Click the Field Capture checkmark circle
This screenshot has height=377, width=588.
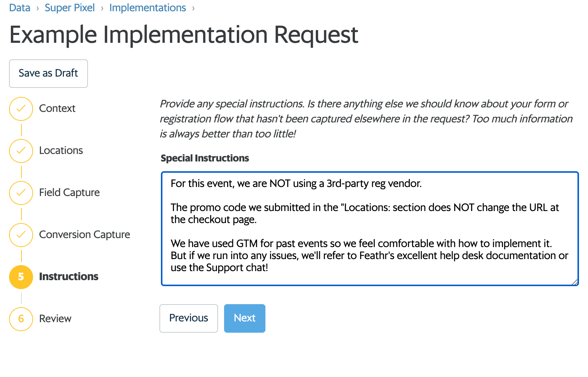21,193
